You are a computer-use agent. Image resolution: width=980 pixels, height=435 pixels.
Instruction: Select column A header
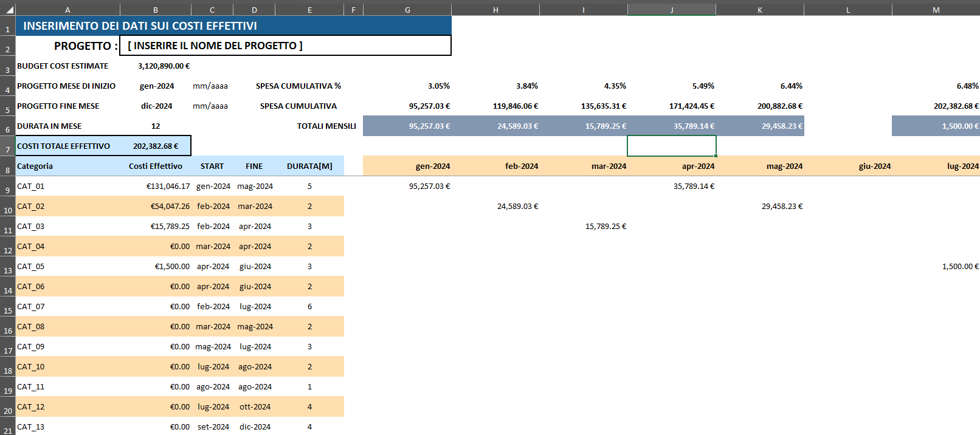coord(67,10)
